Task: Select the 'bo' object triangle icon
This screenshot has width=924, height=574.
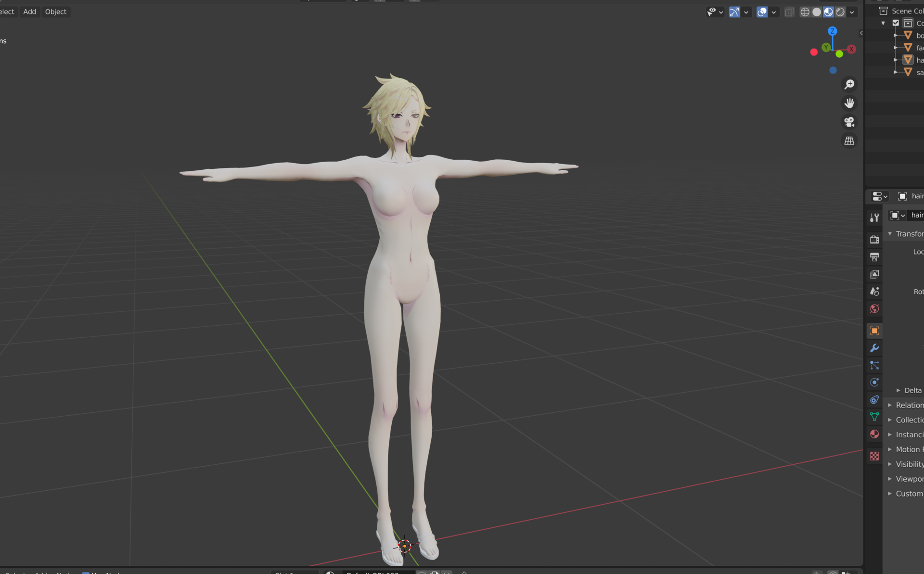Action: click(x=908, y=35)
